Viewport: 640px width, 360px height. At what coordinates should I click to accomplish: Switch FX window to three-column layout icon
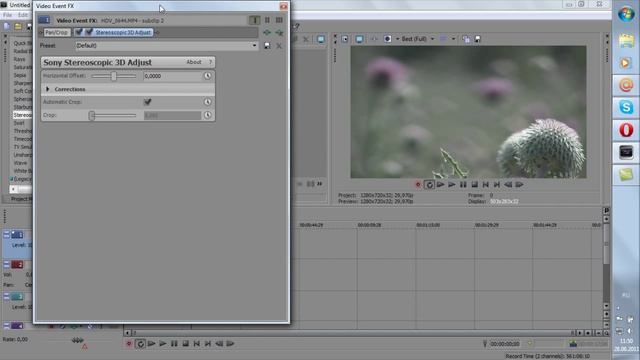tap(279, 20)
